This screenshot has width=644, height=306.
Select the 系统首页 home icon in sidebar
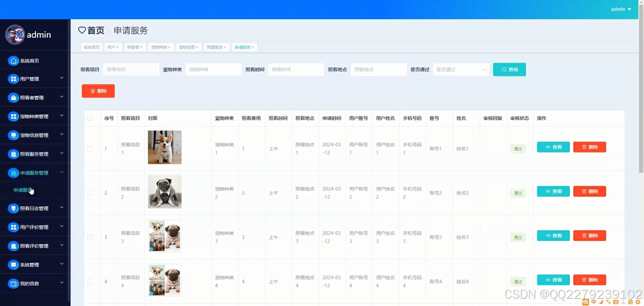[x=13, y=60]
